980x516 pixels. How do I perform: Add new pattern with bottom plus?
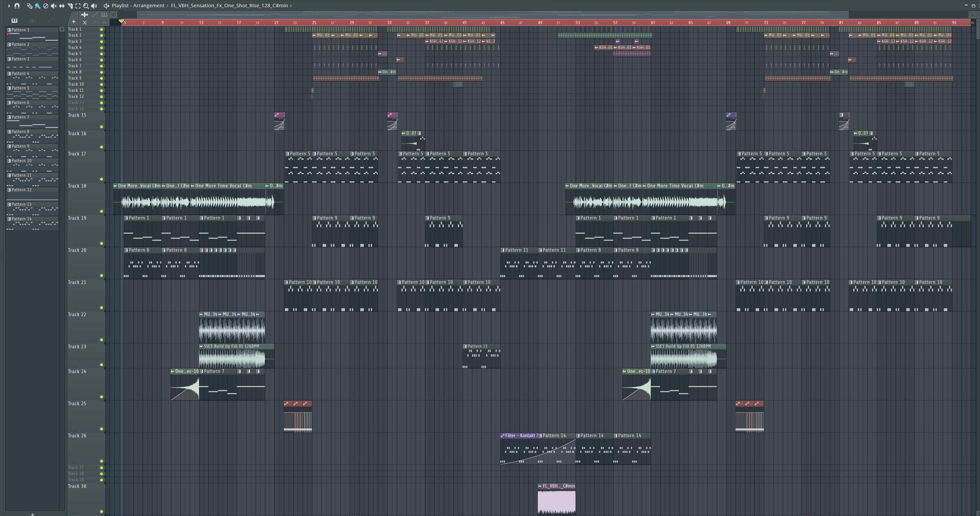tap(33, 514)
